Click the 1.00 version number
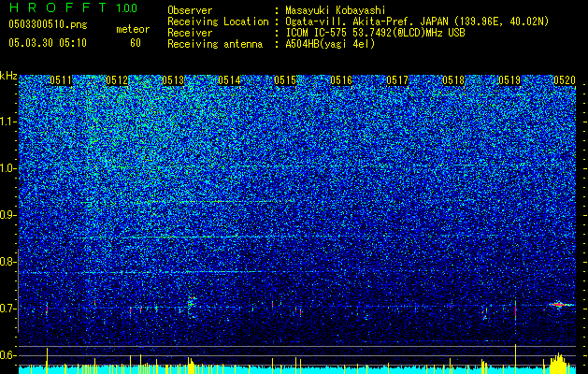Screen dimensions: 588x374 [127, 7]
